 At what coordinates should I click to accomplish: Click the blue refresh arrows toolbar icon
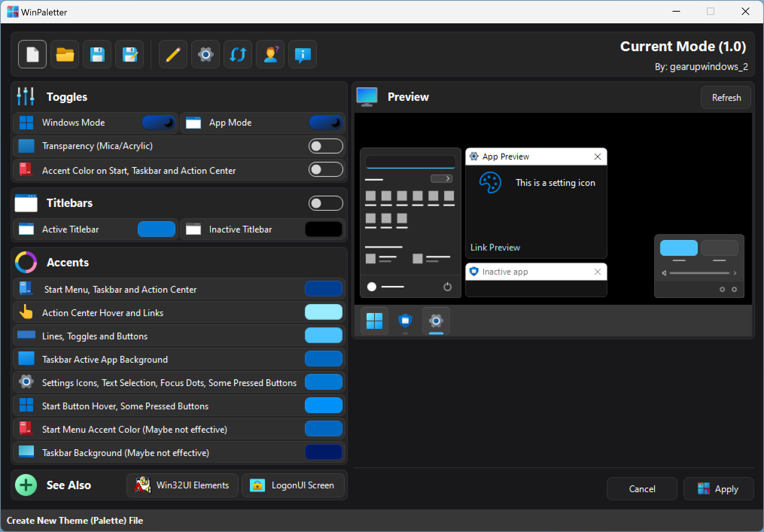click(238, 55)
